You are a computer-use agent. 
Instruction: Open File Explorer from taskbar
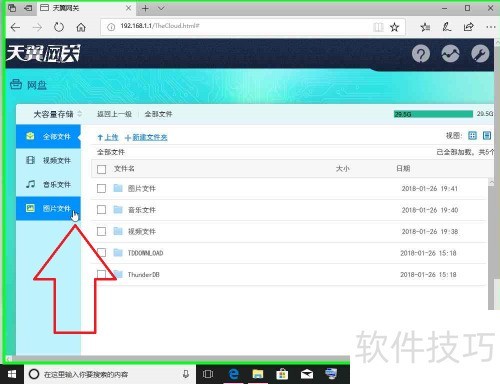pos(258,374)
